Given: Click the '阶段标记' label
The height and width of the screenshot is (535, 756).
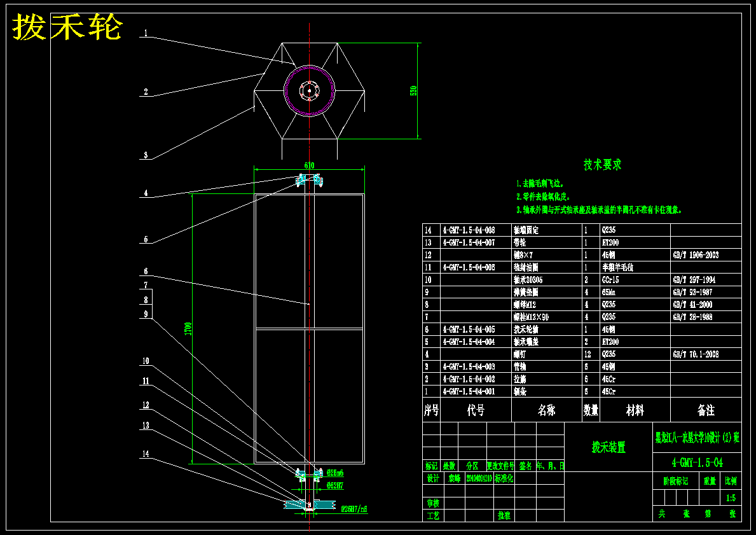Looking at the screenshot, I should (676, 481).
